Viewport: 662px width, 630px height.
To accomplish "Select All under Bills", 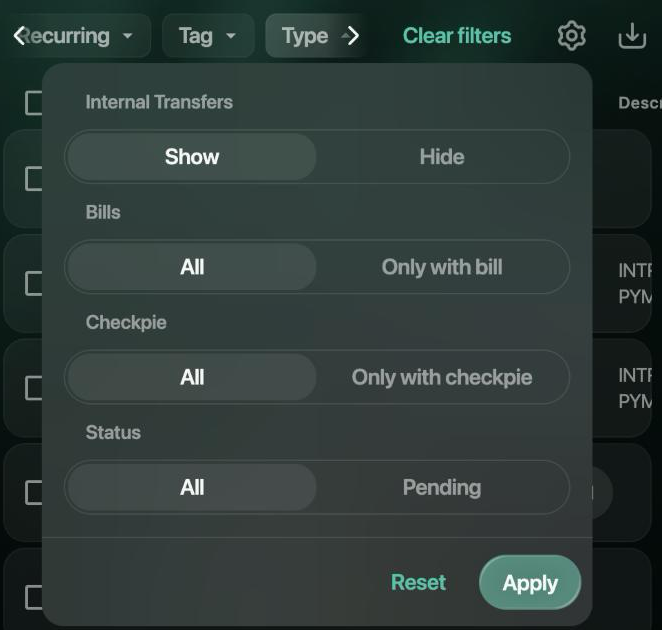I will (x=192, y=267).
